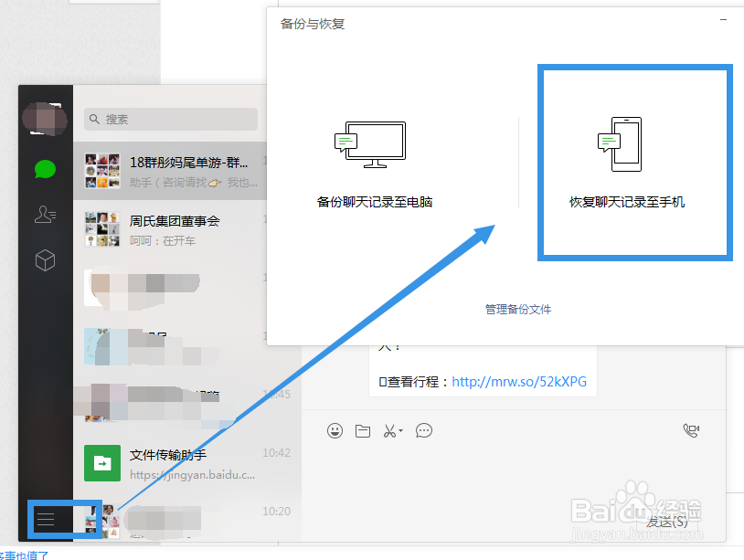Click inside the 搜索 search field
Image resolution: width=744 pixels, height=560 pixels.
point(170,119)
